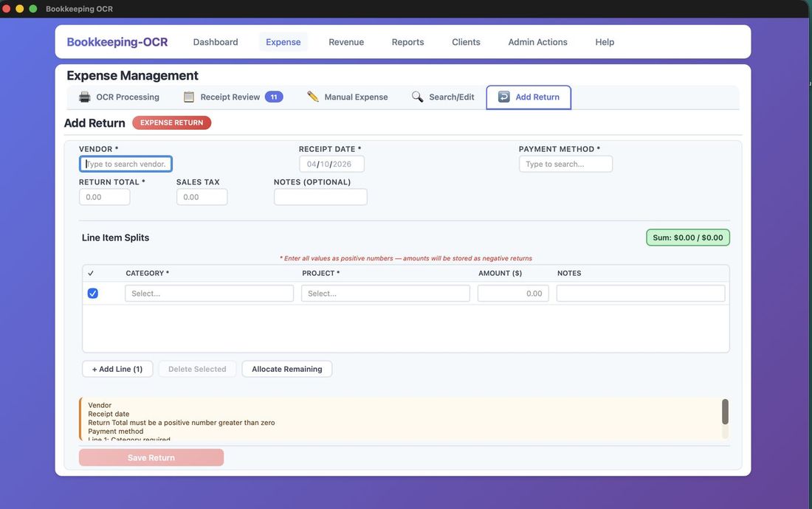Select the OCR Processing printer icon
Image resolution: width=812 pixels, height=509 pixels.
pos(84,96)
